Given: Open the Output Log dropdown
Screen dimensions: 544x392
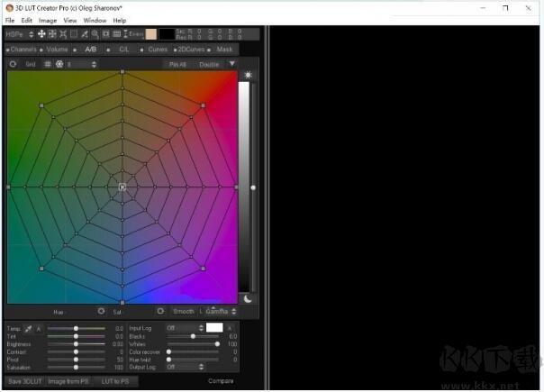Looking at the screenshot, I should pyautogui.click(x=184, y=367).
